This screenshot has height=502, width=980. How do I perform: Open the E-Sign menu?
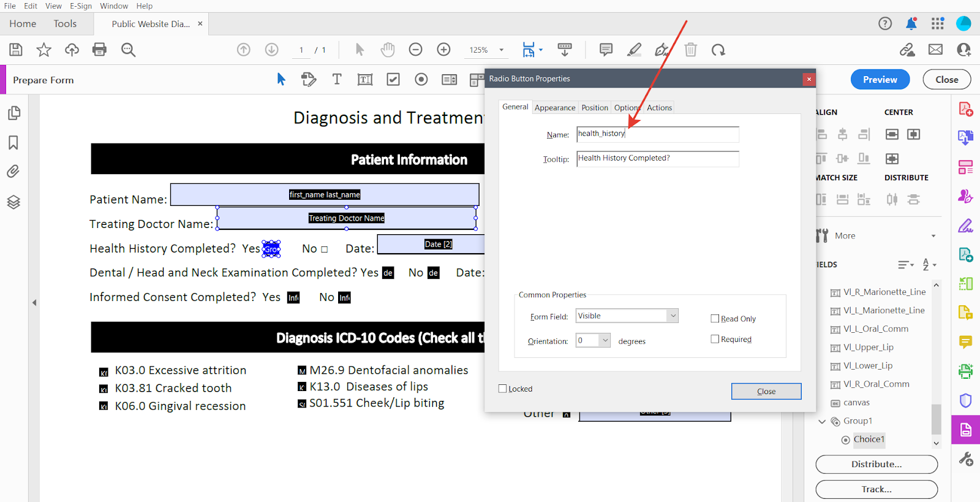pos(80,6)
